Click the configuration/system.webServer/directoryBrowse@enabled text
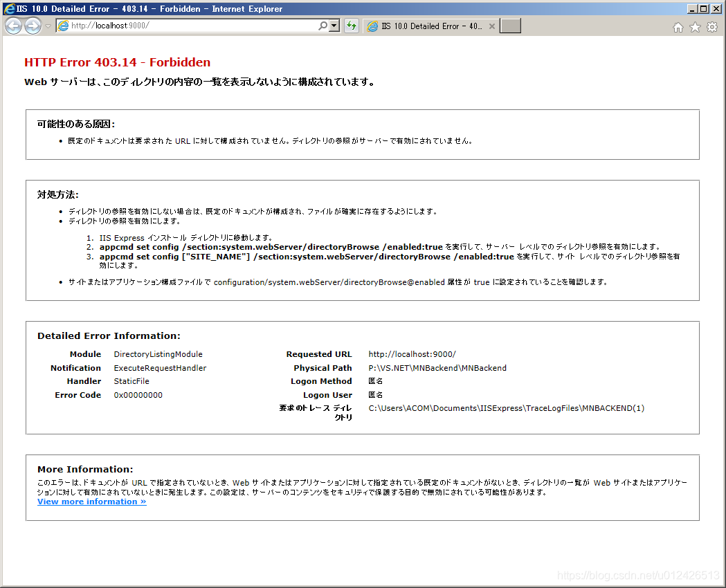Image resolution: width=726 pixels, height=588 pixels. point(329,282)
